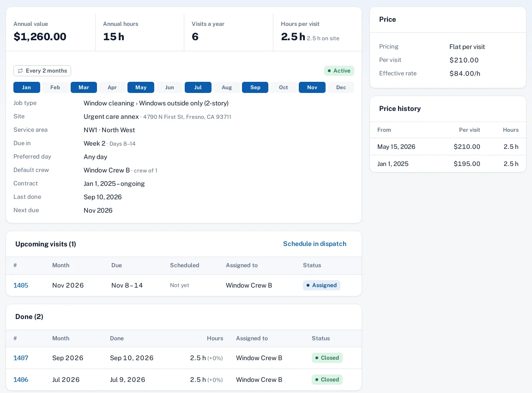Toggle the Jul month chip
This screenshot has width=532, height=393.
coord(198,87)
